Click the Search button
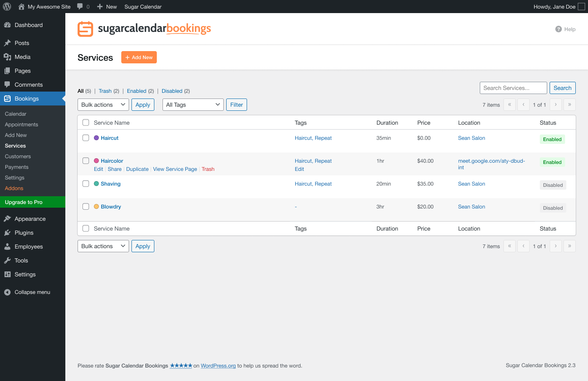The image size is (588, 381). (563, 88)
